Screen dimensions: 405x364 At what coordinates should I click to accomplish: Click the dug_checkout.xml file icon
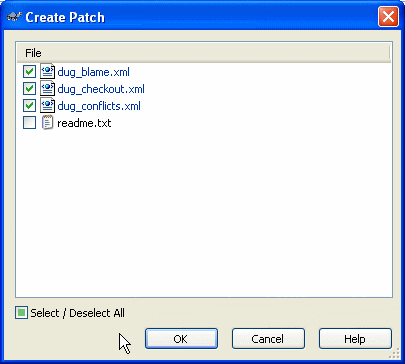(47, 88)
